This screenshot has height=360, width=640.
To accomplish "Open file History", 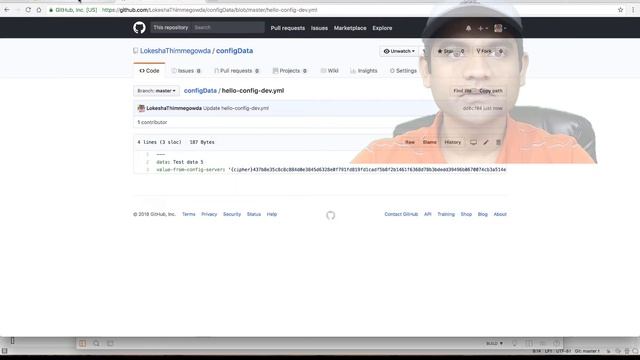I will tap(452, 142).
